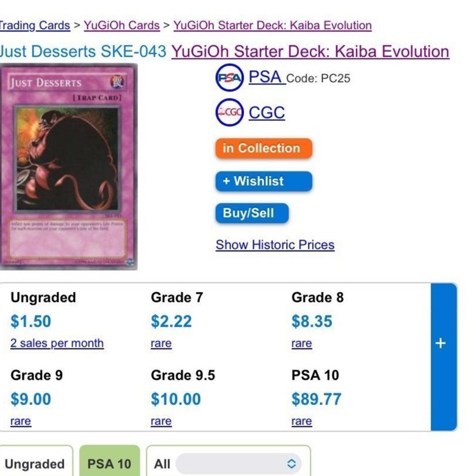
Task: Open Kaiba Evolution set link in title
Action: [310, 51]
